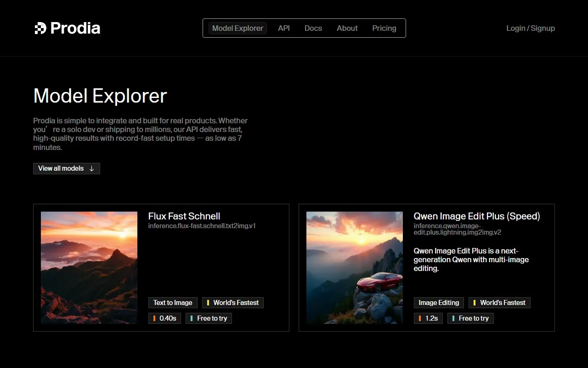Click the down arrow in View all models

(x=91, y=168)
